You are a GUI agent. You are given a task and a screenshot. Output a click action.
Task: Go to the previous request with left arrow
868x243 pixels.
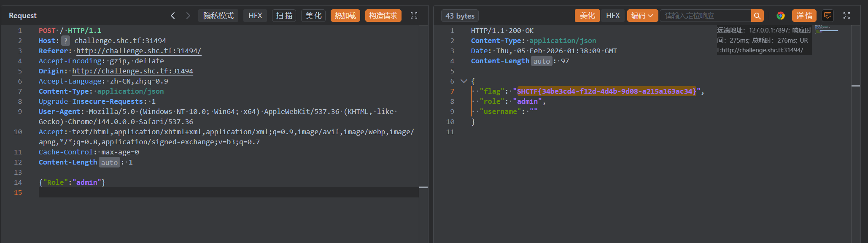(x=173, y=16)
